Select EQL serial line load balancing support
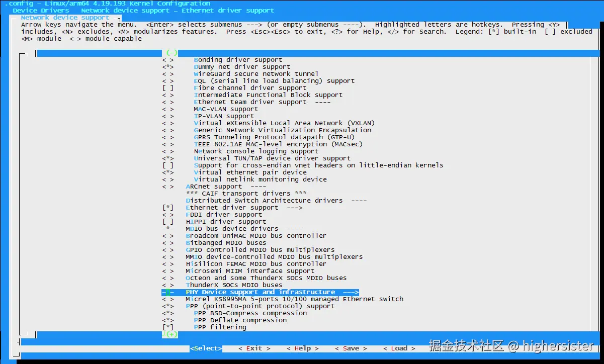 [274, 81]
